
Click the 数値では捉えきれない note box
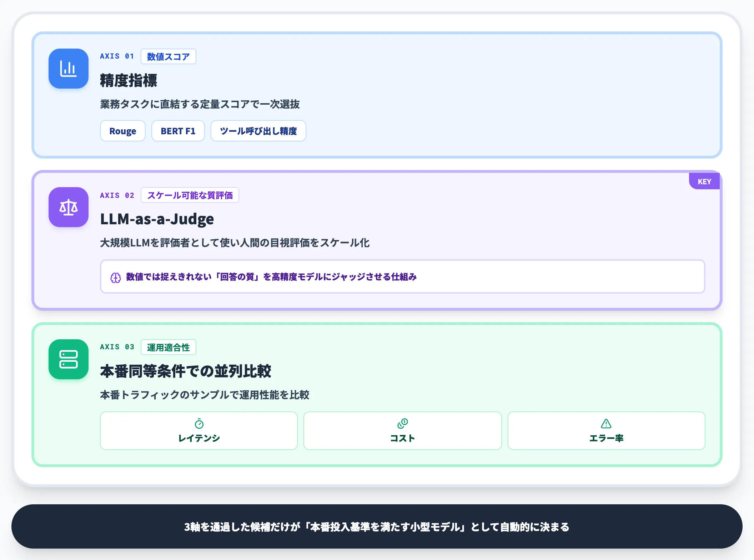pos(403,277)
